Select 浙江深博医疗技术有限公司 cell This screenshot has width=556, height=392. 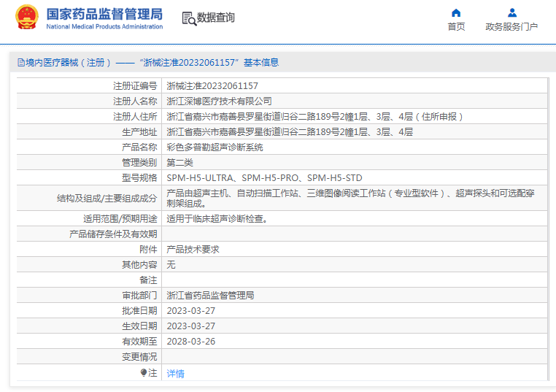click(219, 101)
